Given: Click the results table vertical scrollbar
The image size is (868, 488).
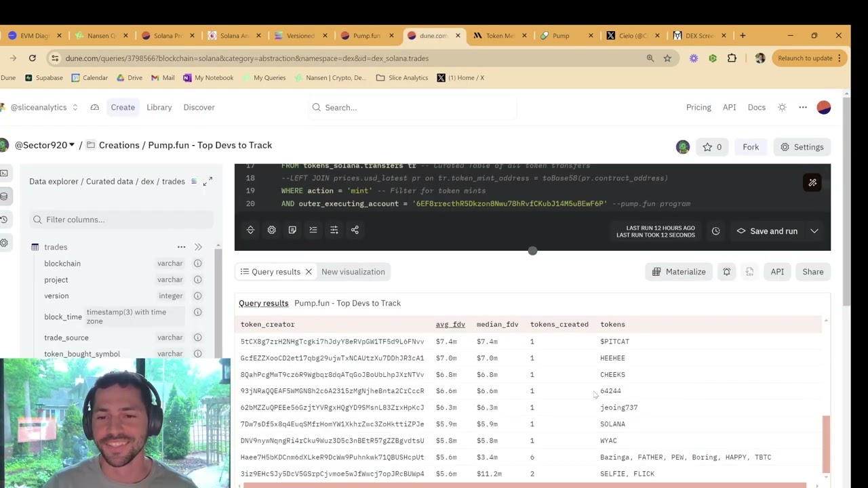Looking at the screenshot, I should click(825, 444).
